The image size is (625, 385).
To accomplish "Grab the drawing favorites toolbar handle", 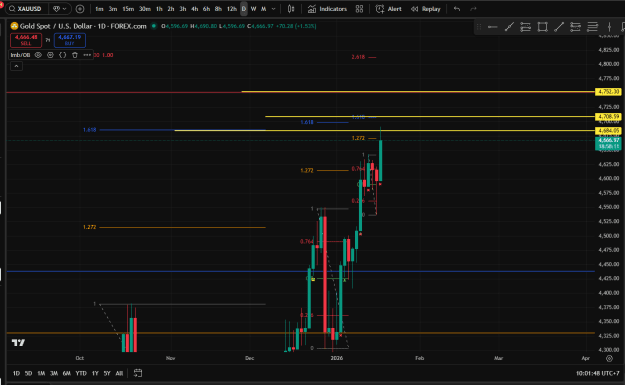I will pos(479,27).
